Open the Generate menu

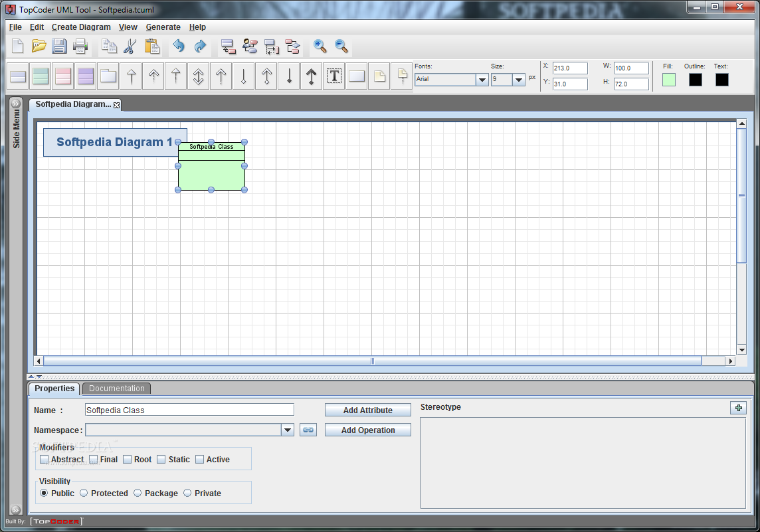[x=163, y=27]
